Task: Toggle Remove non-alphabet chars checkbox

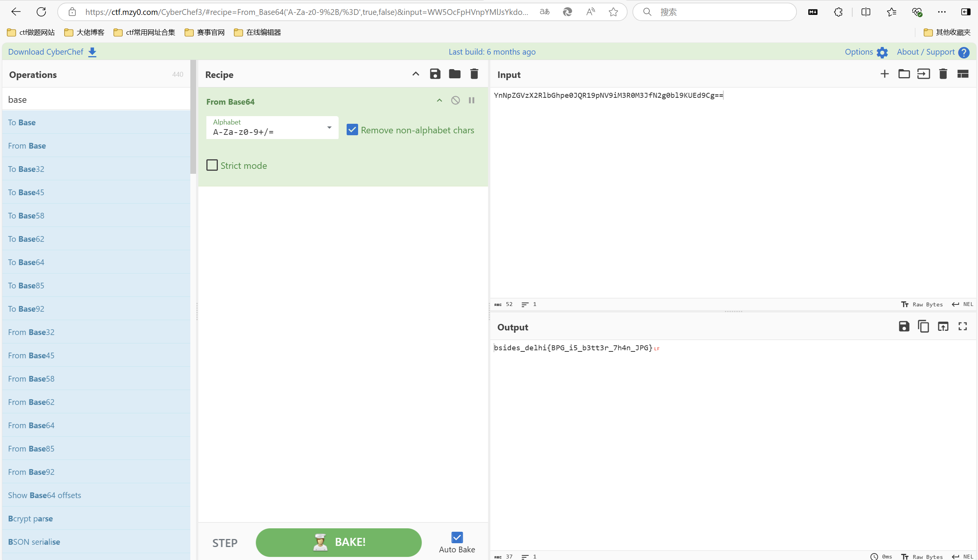Action: click(352, 129)
